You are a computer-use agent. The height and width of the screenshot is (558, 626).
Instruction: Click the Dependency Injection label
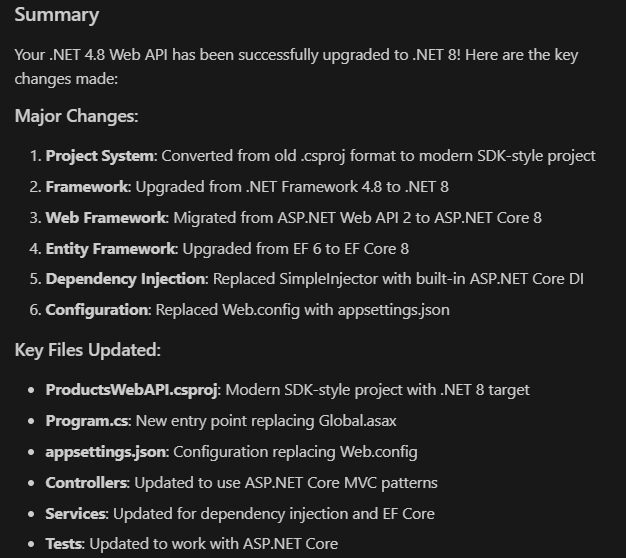coord(125,279)
